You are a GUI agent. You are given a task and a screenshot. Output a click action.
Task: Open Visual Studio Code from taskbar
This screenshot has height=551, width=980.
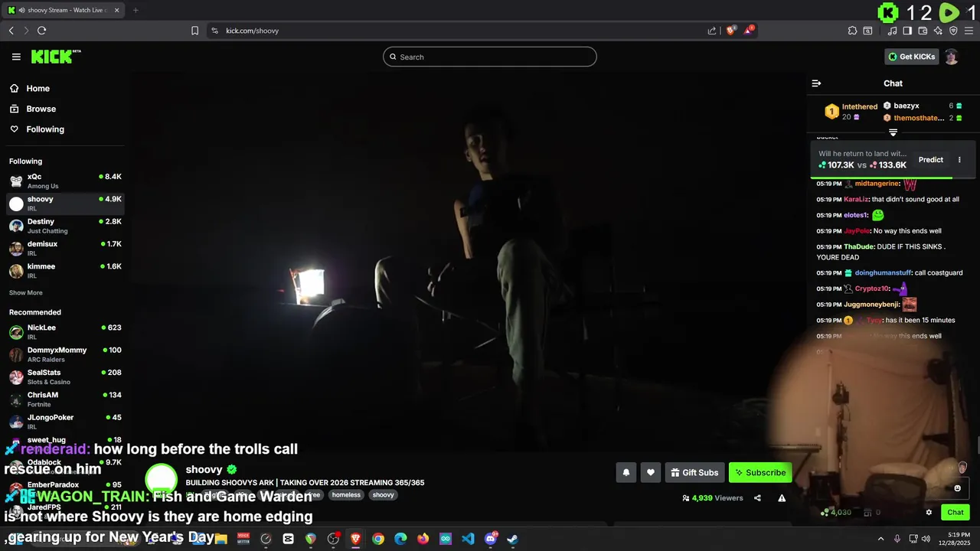pos(469,539)
